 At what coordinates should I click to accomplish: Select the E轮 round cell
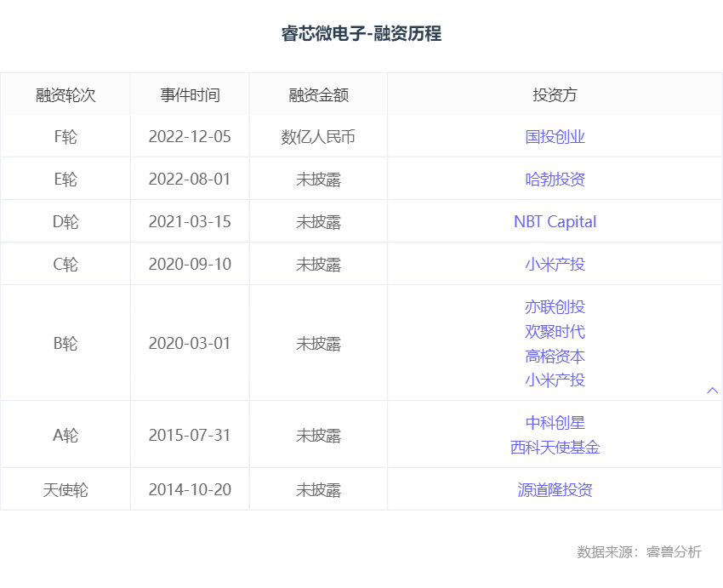pyautogui.click(x=65, y=180)
